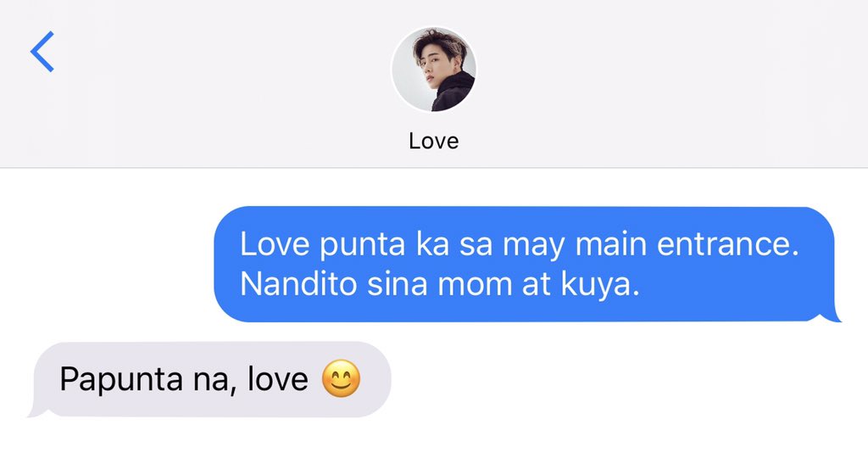
Task: Open the contact's circular profile photo
Action: click(x=433, y=70)
